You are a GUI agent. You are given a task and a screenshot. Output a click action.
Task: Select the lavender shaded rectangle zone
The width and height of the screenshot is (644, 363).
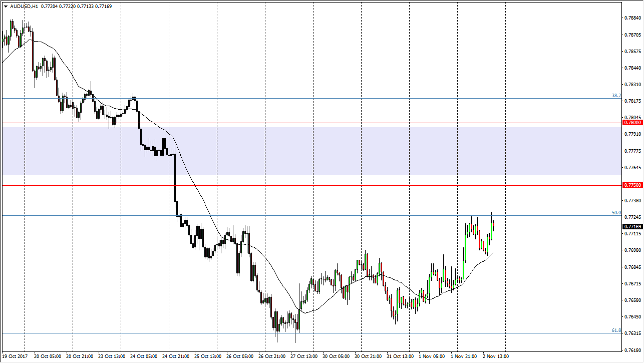tap(300, 150)
